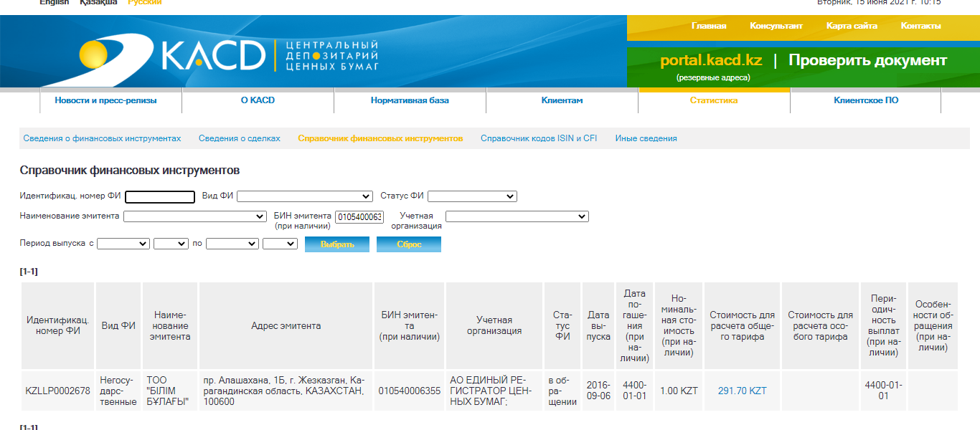Focus the Идентификац. номер ФИ field
The height and width of the screenshot is (430, 980).
point(160,197)
